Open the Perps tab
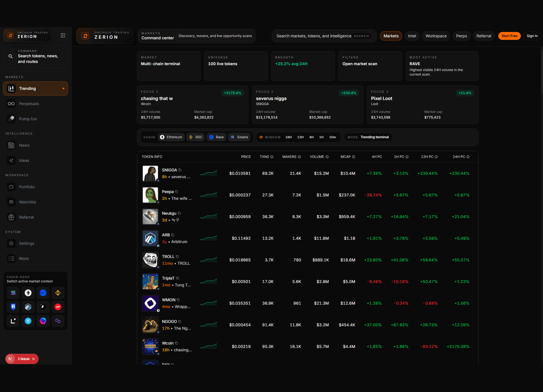The image size is (543, 392). 461,36
